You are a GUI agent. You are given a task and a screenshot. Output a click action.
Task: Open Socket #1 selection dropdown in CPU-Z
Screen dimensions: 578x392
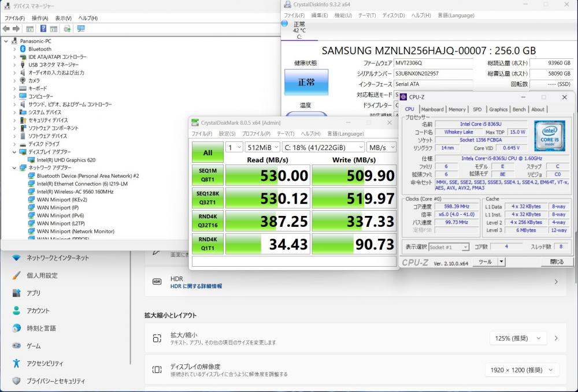coord(449,247)
